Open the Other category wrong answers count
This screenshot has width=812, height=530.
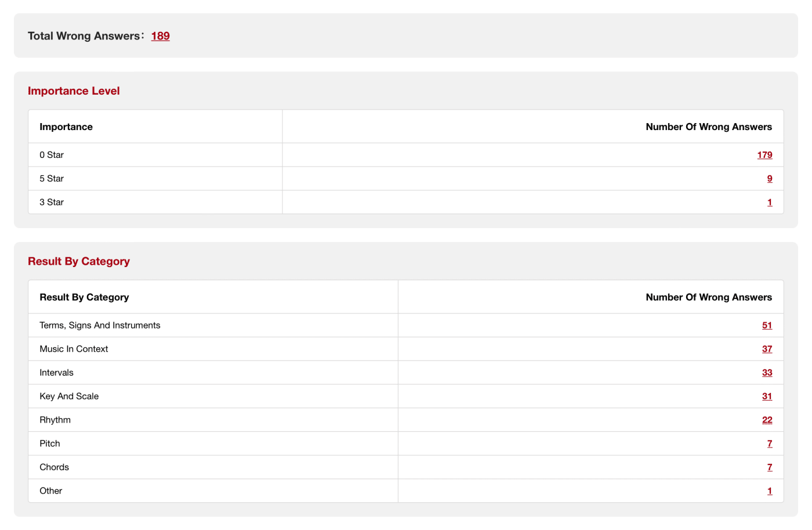(x=769, y=491)
